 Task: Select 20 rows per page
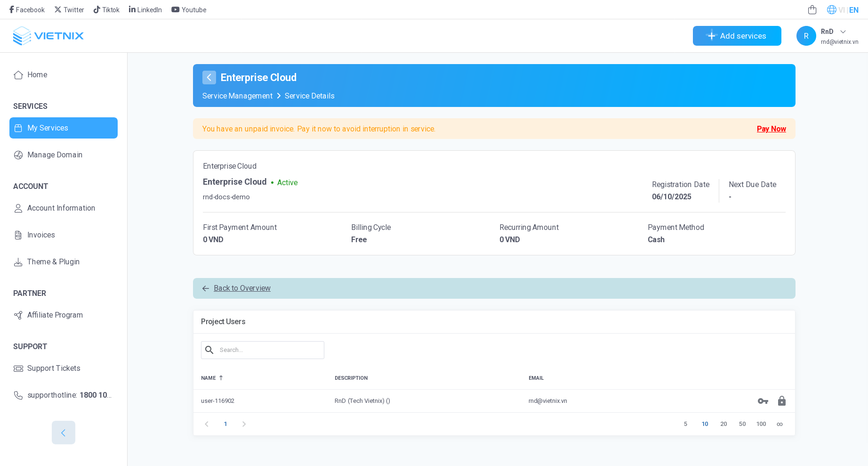point(723,424)
